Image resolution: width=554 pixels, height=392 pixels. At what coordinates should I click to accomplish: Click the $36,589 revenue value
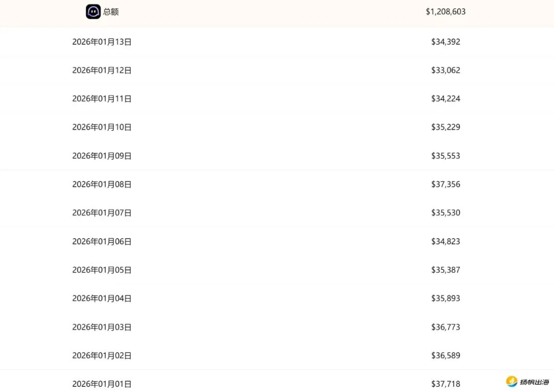click(x=445, y=355)
